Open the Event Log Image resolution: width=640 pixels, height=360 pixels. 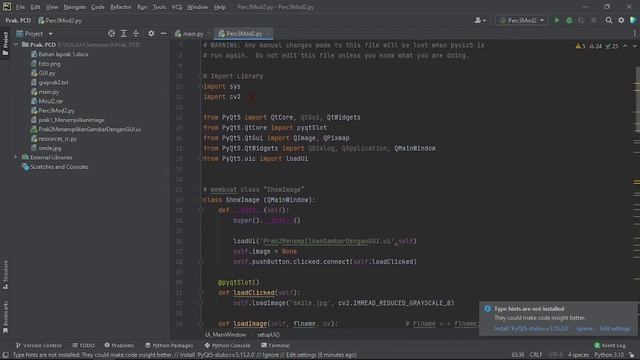click(x=610, y=345)
